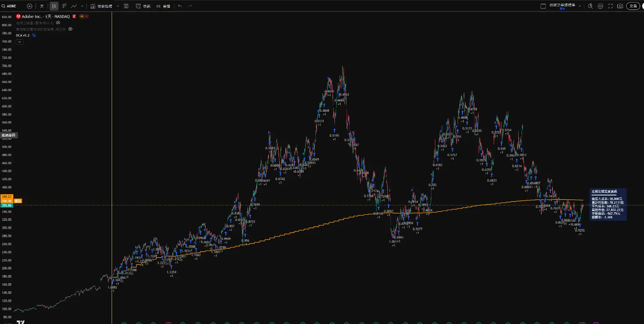
Task: Click the 快訊 alert button
Action: pyautogui.click(x=143, y=6)
